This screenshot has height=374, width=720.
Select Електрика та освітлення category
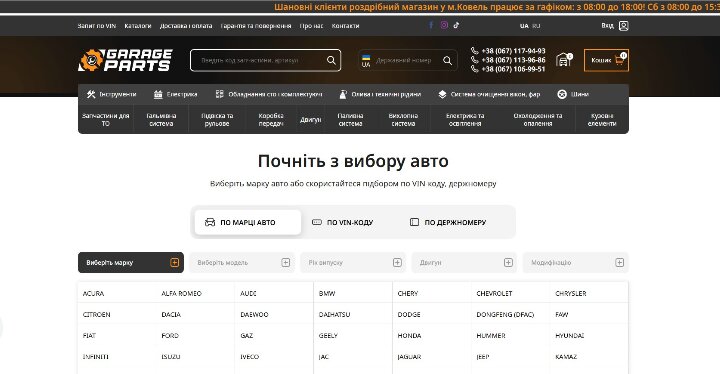465,119
